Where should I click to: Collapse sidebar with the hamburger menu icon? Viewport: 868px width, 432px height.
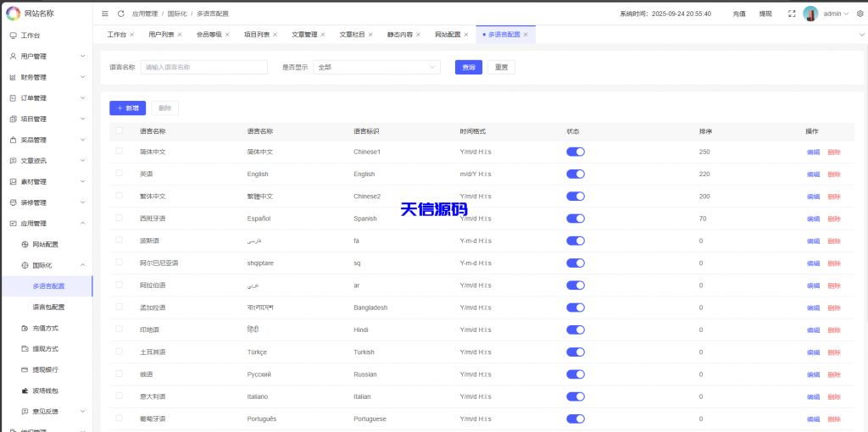[x=105, y=14]
